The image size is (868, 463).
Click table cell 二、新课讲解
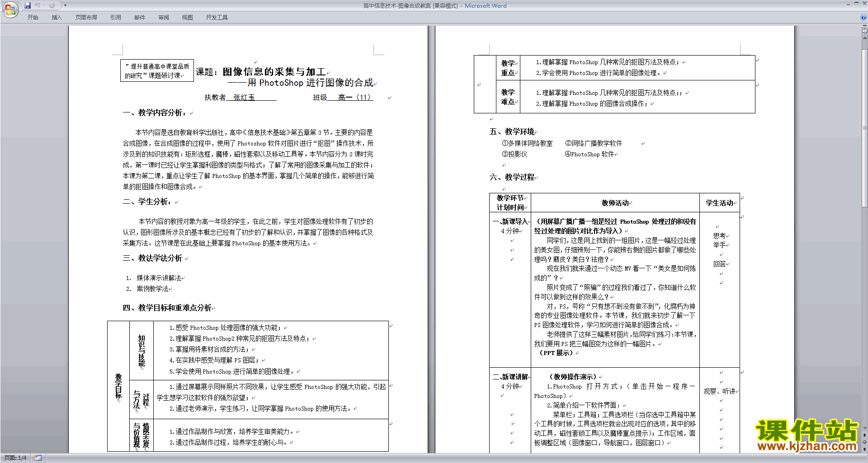(510, 377)
